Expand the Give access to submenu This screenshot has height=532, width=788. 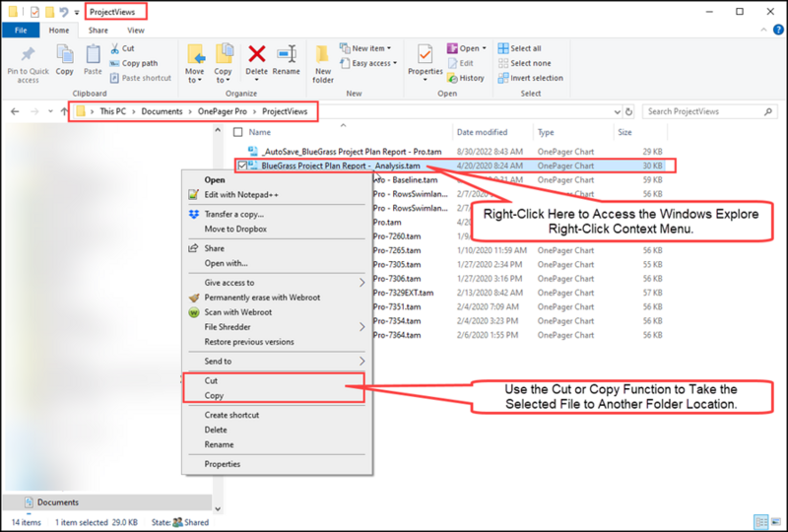361,283
